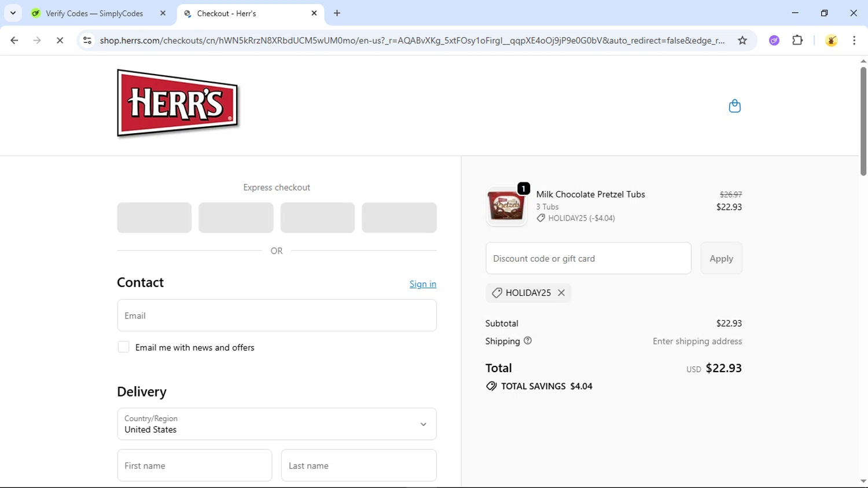Click the HOLIDAY25 applied code tag

(528, 293)
